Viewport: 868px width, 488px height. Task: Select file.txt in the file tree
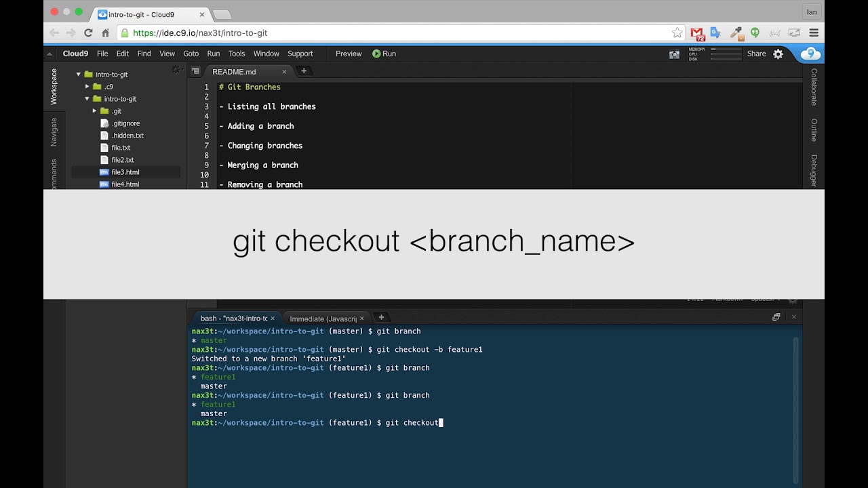pyautogui.click(x=121, y=148)
